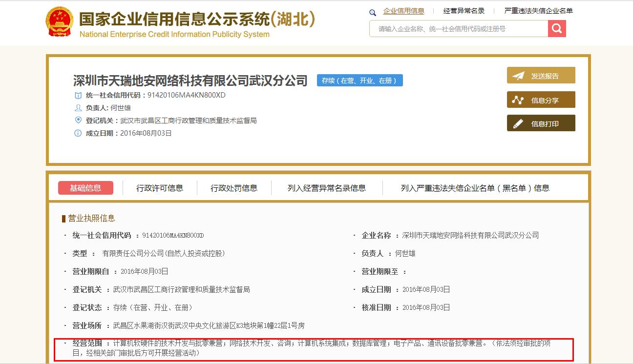
Task: Open the 列入经营异常名录信息 tab
Action: 327,188
